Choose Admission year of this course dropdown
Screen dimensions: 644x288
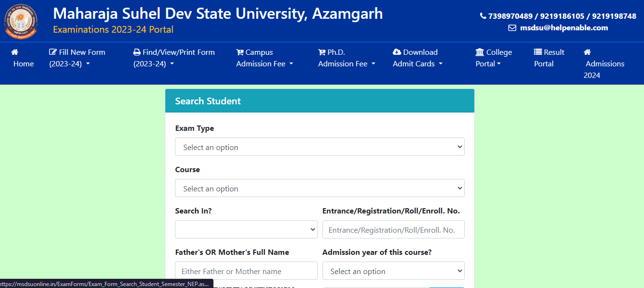click(393, 271)
